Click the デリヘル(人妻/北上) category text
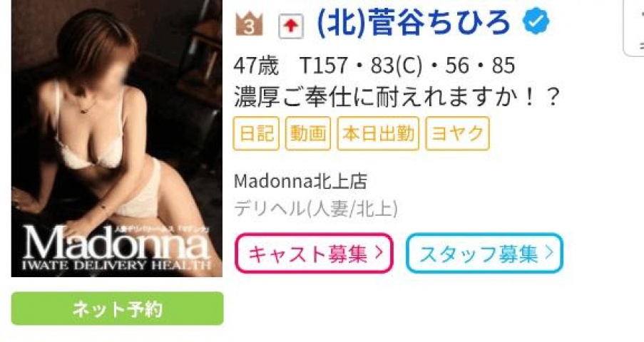Image resolution: width=644 pixels, height=342 pixels. click(316, 209)
